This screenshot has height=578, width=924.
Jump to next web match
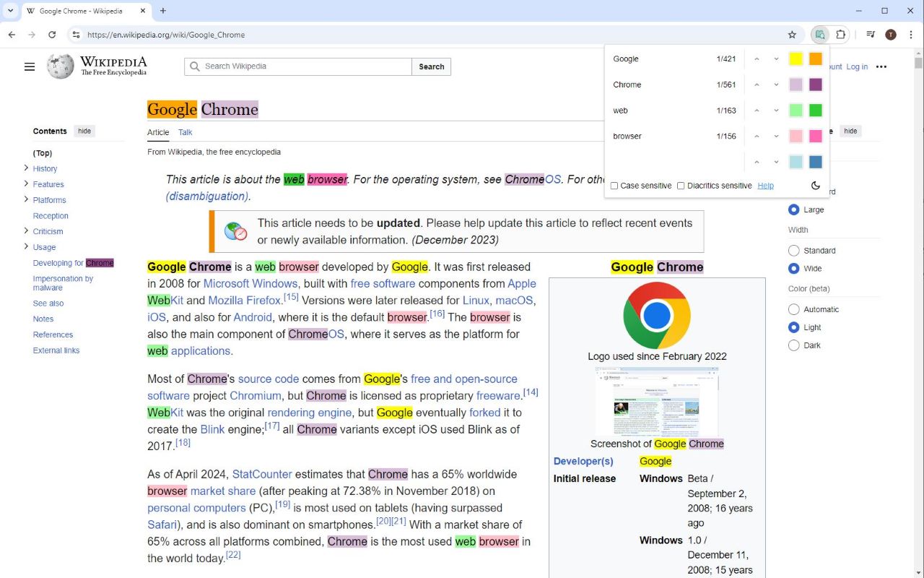pyautogui.click(x=776, y=111)
